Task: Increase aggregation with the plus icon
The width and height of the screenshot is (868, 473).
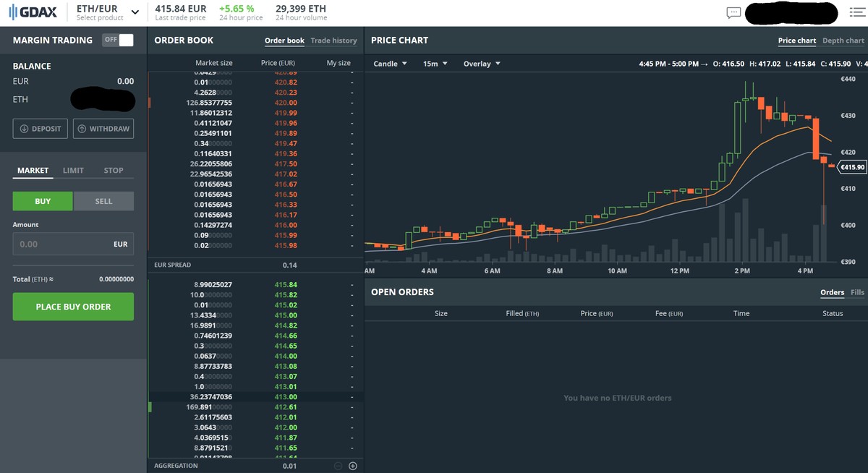Action: click(x=353, y=466)
